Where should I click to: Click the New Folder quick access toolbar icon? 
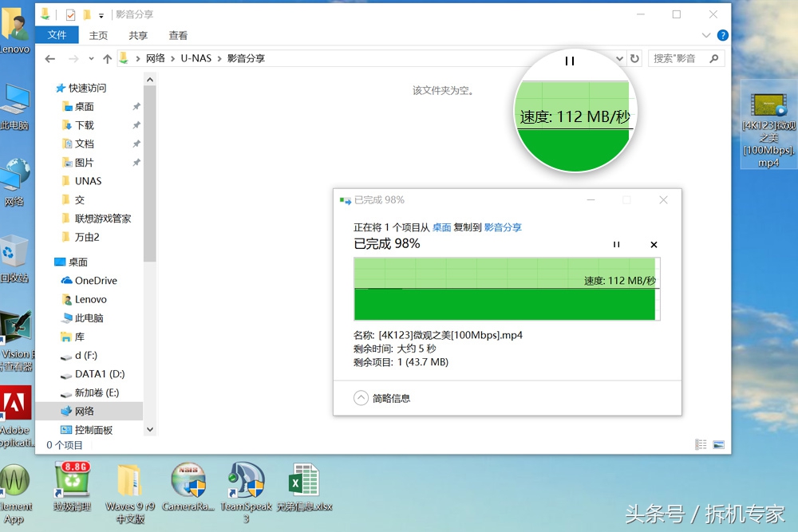[87, 14]
